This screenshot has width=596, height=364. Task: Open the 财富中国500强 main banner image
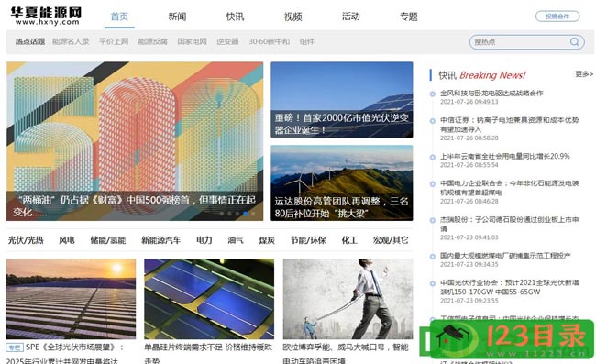pyautogui.click(x=135, y=141)
